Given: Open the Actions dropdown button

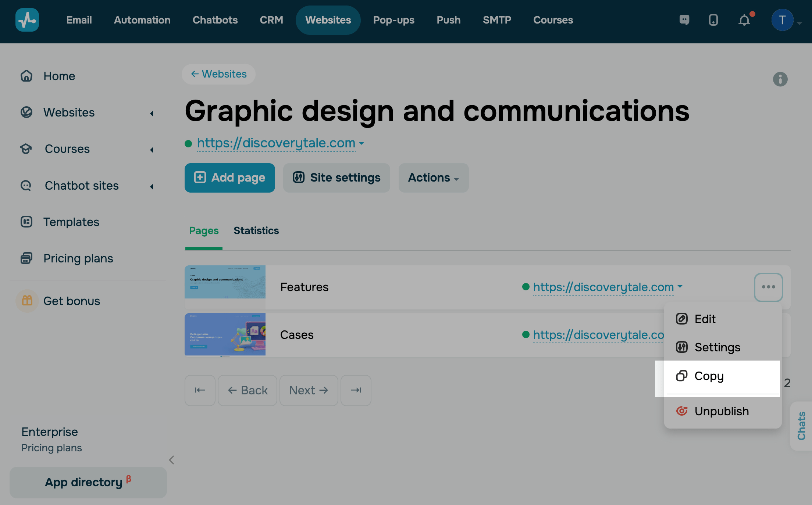Looking at the screenshot, I should (x=433, y=178).
